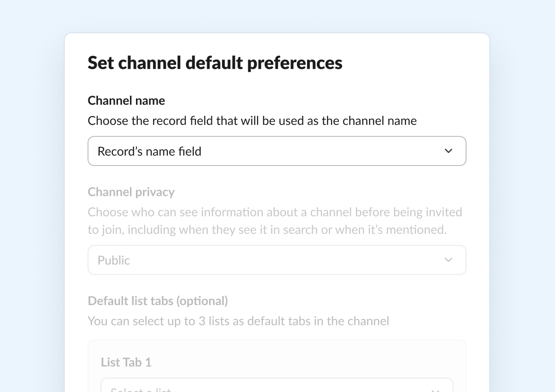Screen dimensions: 555x392
Task: Click the 'Choose the record field' description text
Action: [x=252, y=121]
